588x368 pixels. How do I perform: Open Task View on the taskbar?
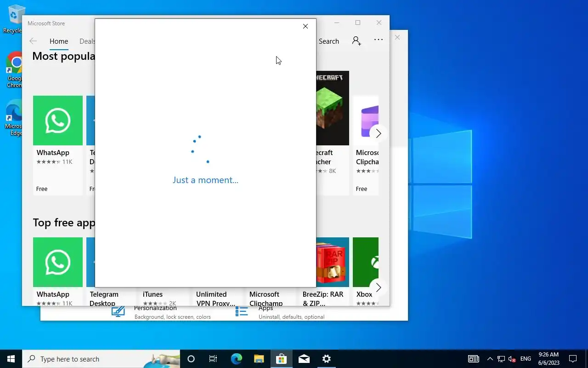point(213,359)
